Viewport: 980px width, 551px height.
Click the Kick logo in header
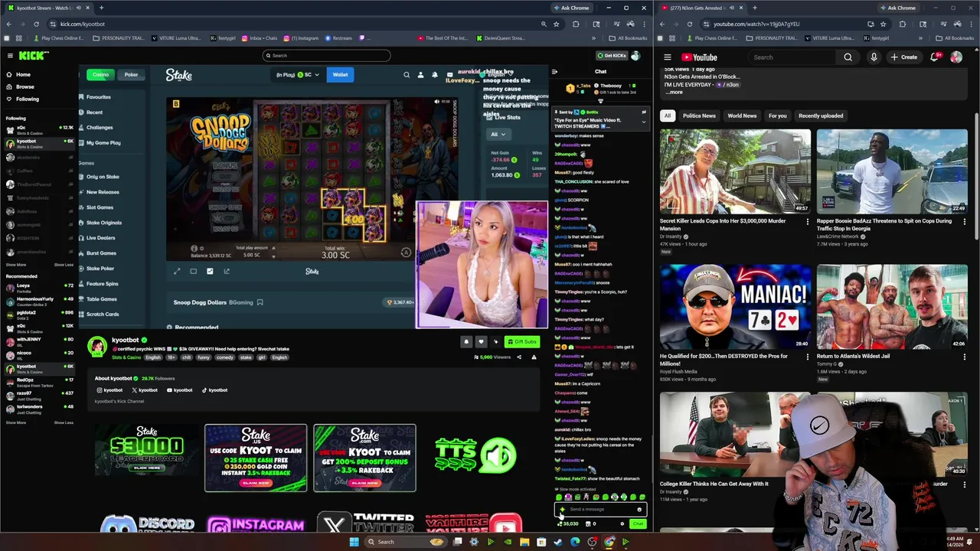(x=34, y=55)
